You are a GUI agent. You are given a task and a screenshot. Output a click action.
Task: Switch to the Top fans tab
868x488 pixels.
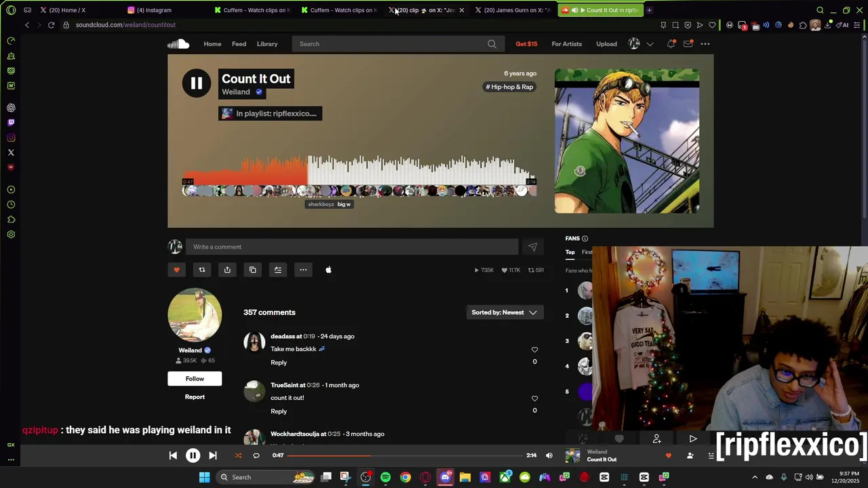pos(570,252)
